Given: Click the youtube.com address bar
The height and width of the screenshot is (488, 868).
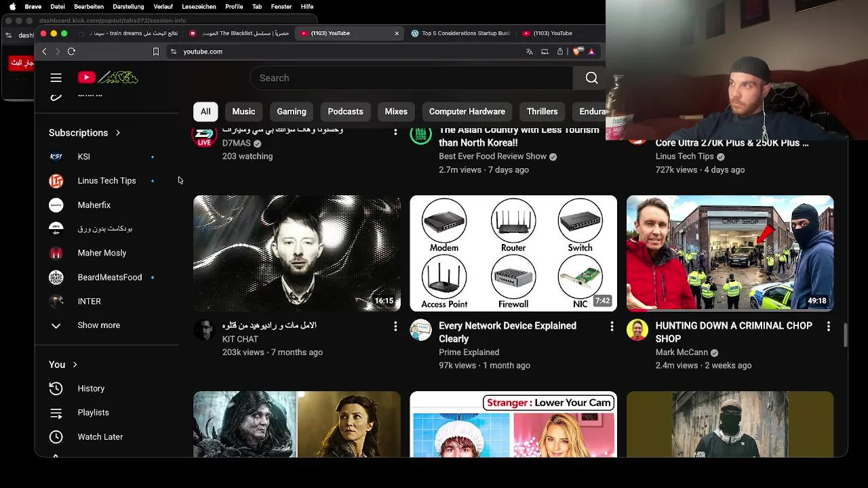Looking at the screenshot, I should [x=346, y=52].
